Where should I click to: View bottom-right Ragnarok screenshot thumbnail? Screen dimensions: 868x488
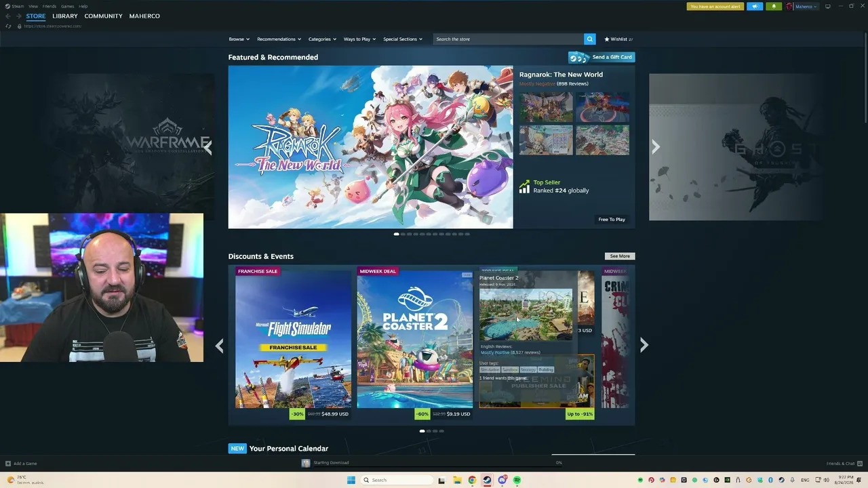[603, 140]
